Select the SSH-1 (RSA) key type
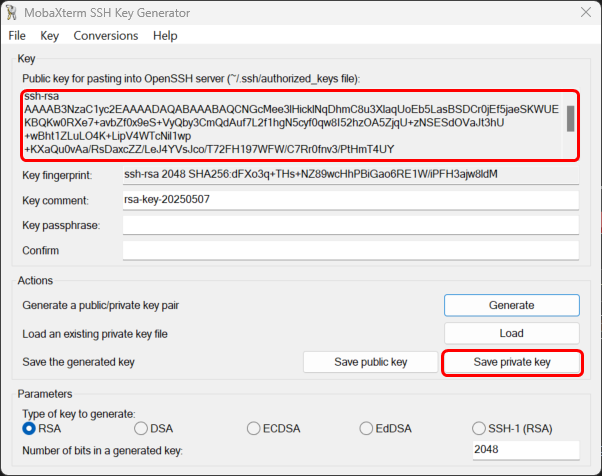The height and width of the screenshot is (476, 602). [x=480, y=428]
